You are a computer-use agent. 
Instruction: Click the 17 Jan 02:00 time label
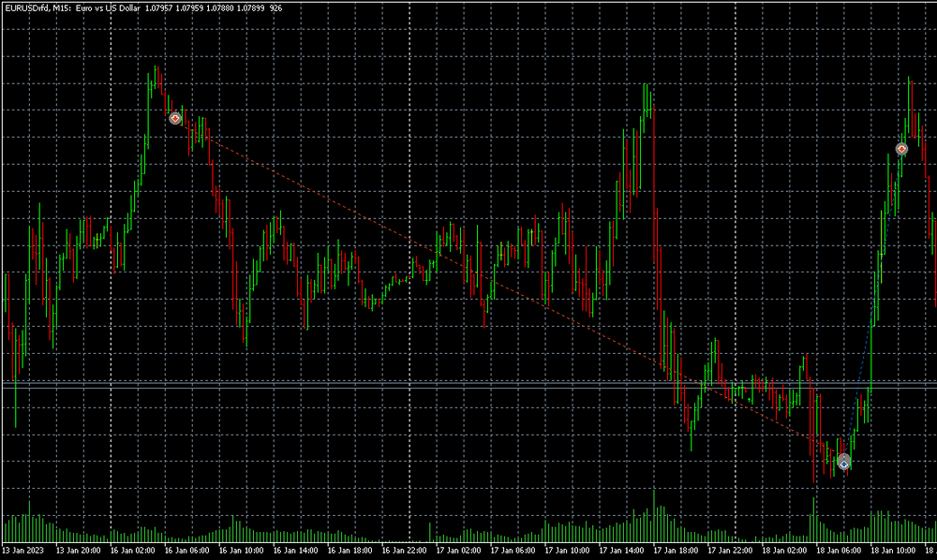[x=458, y=551]
